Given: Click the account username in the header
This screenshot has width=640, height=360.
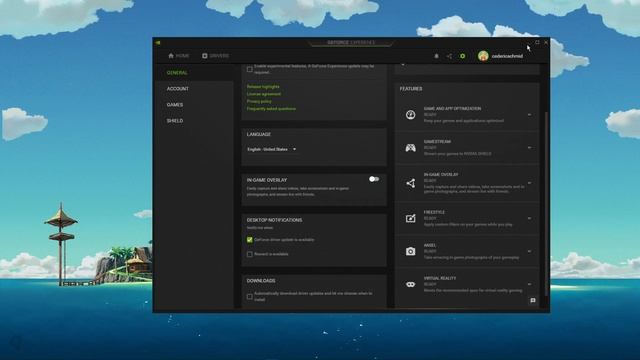Looking at the screenshot, I should [507, 56].
